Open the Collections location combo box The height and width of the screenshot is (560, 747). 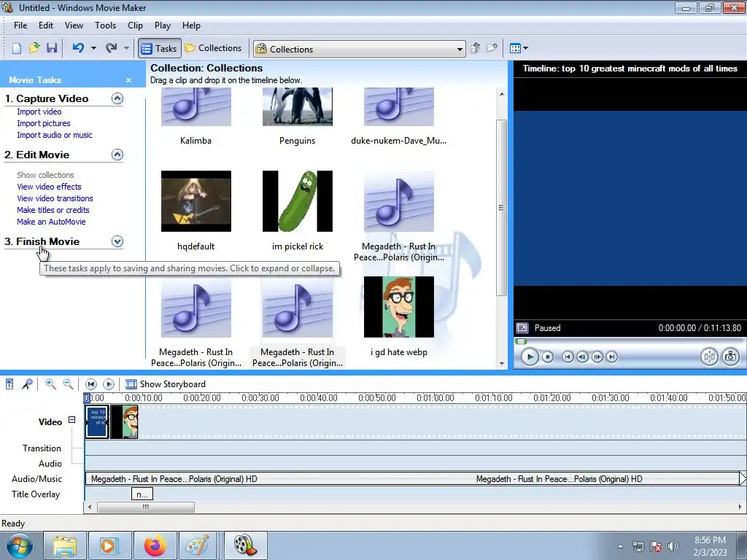[359, 49]
